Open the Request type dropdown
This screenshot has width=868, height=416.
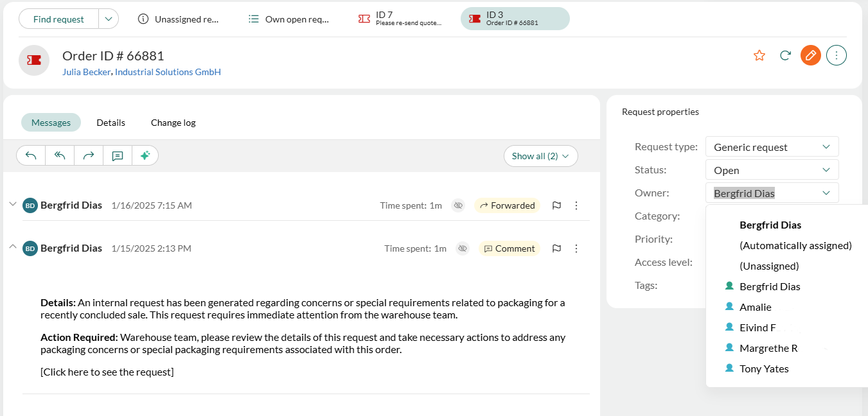click(772, 147)
